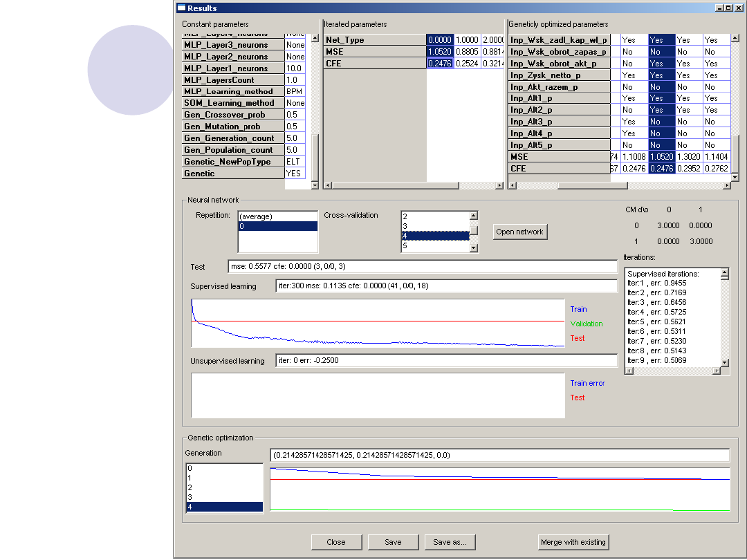Screen dimensions: 747x560
Task: Click the Save as... button
Action: click(x=450, y=542)
